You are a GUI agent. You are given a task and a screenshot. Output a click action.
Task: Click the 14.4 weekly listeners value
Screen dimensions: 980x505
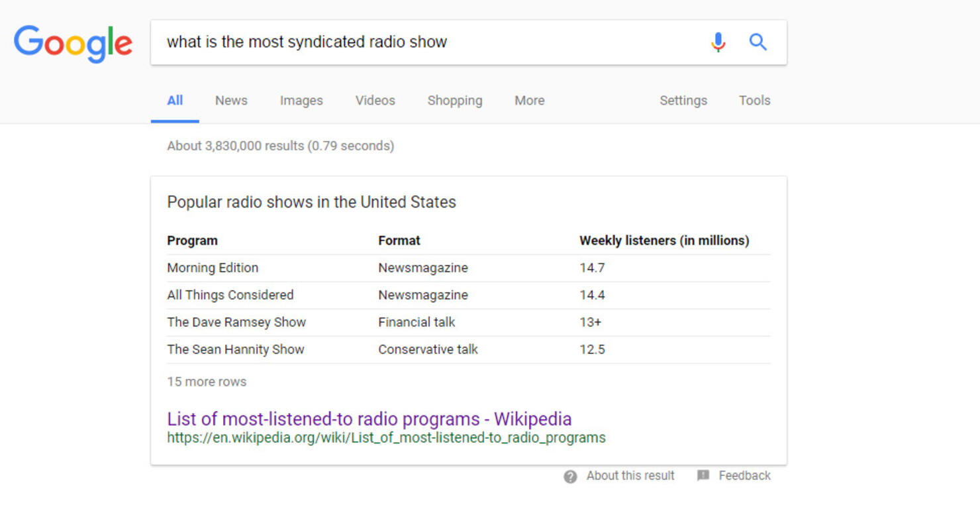click(592, 295)
